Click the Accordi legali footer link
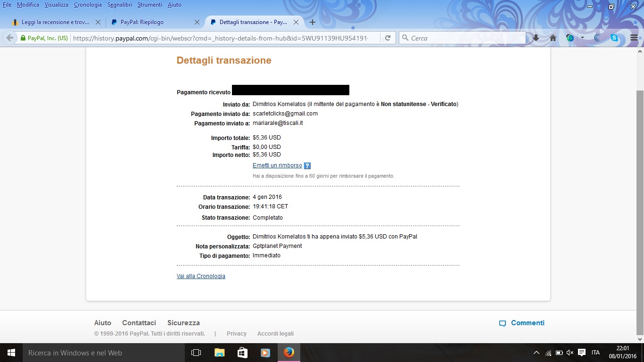Viewport: 644px width, 362px height. [x=275, y=334]
